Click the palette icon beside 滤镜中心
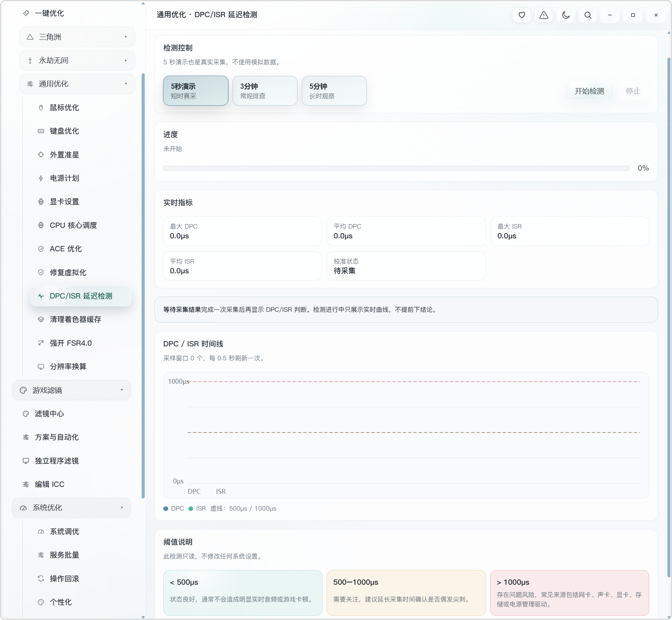The width and height of the screenshot is (672, 620). point(26,414)
